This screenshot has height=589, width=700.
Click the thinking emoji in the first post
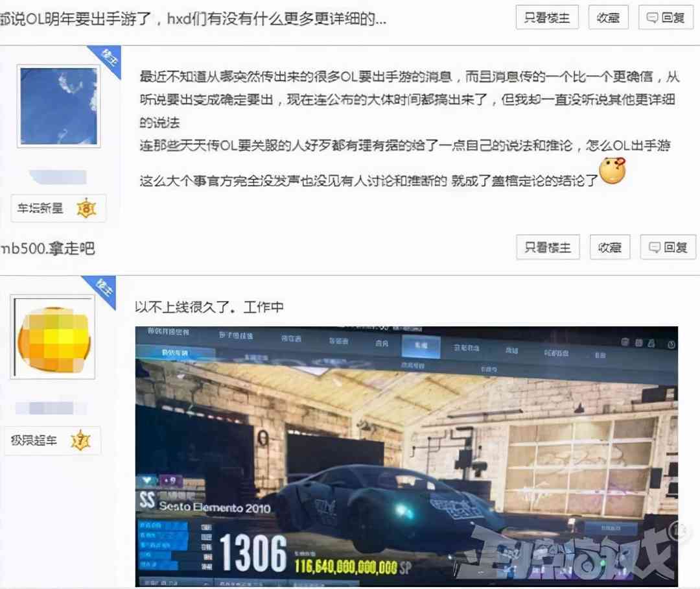point(612,171)
